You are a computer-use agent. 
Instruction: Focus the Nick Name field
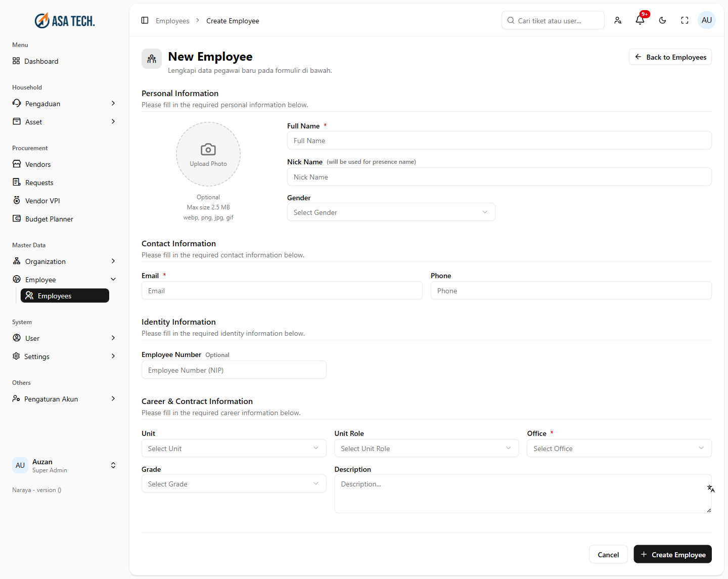point(499,177)
